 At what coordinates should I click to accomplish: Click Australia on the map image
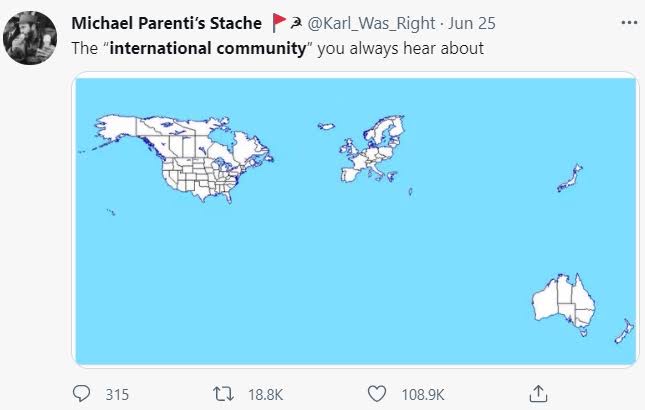563,303
